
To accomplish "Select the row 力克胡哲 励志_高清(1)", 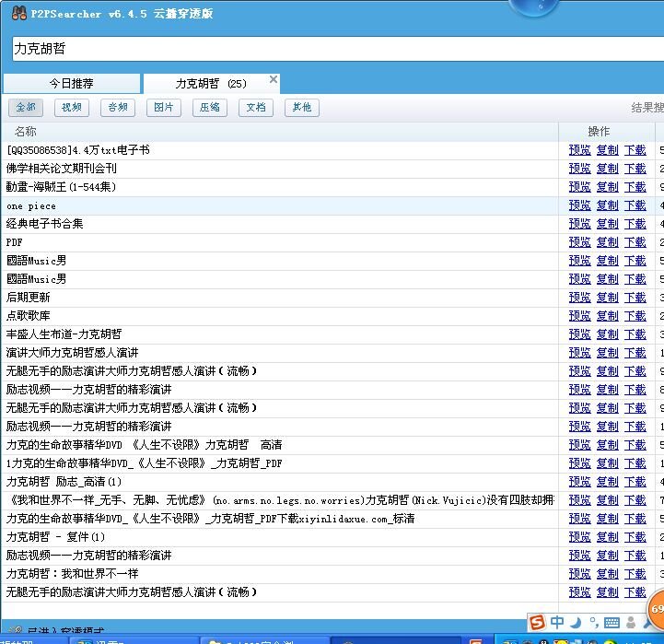I will [279, 482].
